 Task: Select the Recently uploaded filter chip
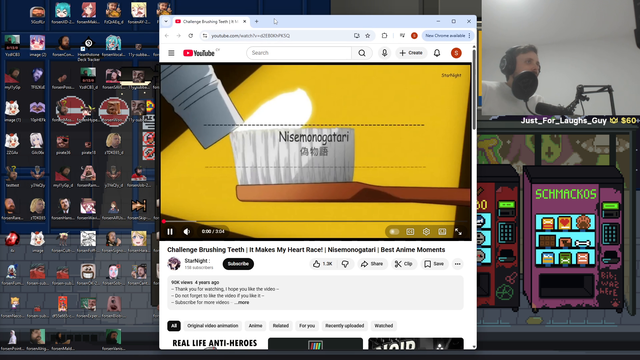(344, 326)
